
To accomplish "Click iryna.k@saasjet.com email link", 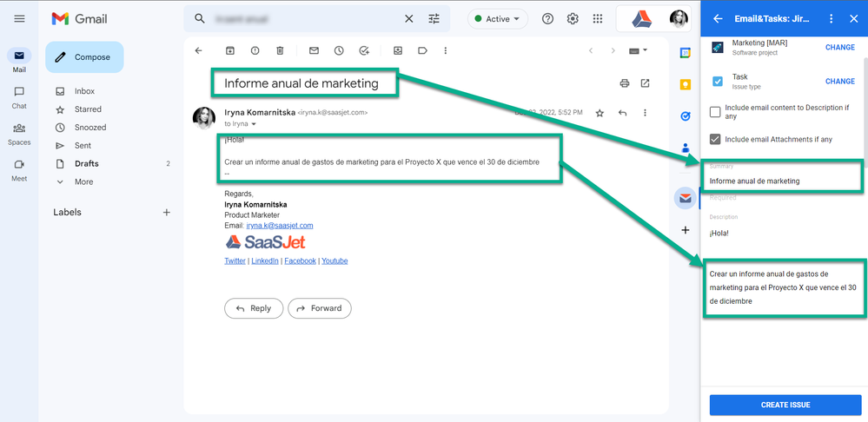I will tap(280, 226).
